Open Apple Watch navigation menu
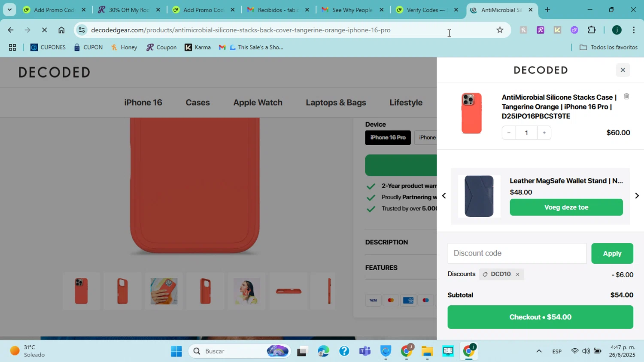 258,103
